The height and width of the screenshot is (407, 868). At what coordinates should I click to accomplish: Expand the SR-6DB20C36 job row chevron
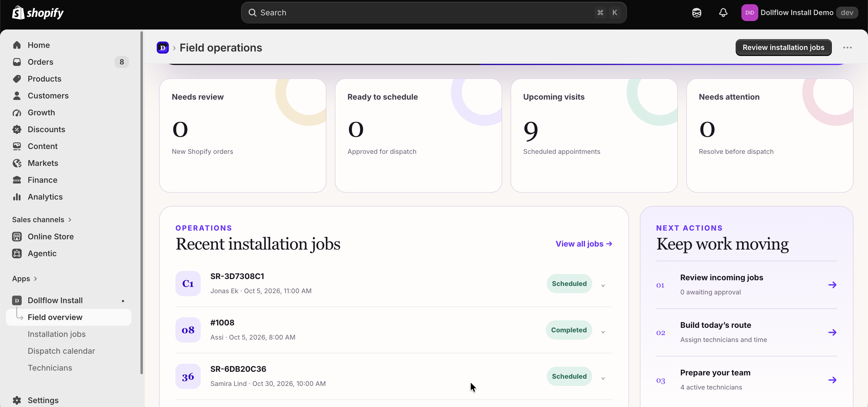pyautogui.click(x=603, y=378)
